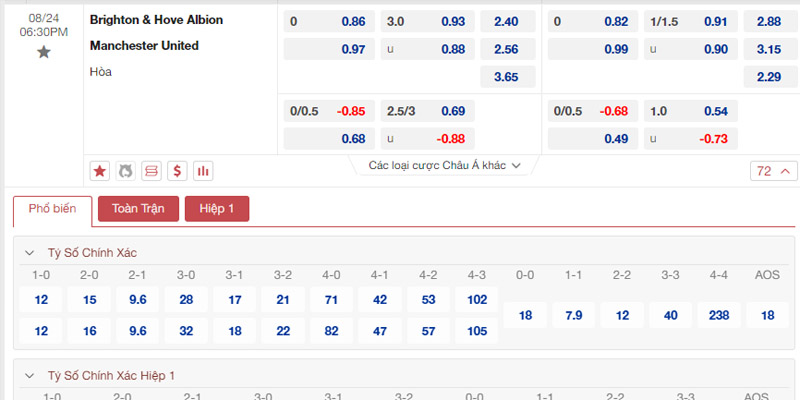800x400 pixels.
Task: Select correct score odds 105
Action: pos(477,331)
